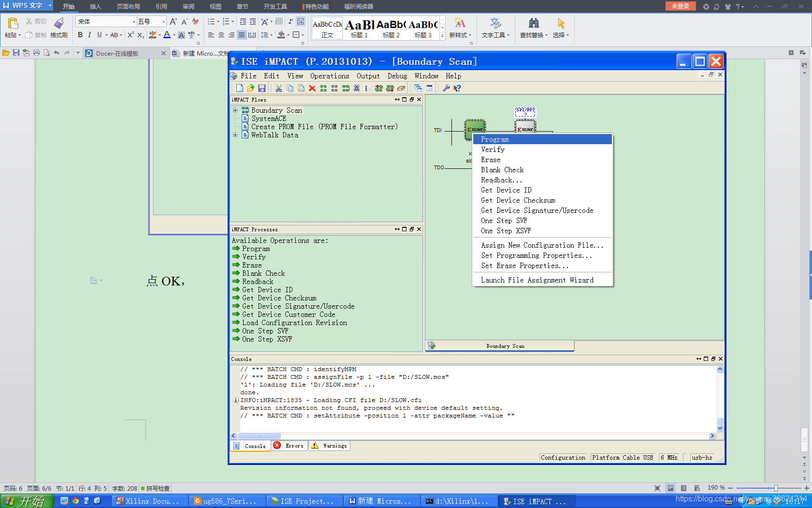
Task: Click the 未登录 login button in WPS
Action: (x=681, y=6)
